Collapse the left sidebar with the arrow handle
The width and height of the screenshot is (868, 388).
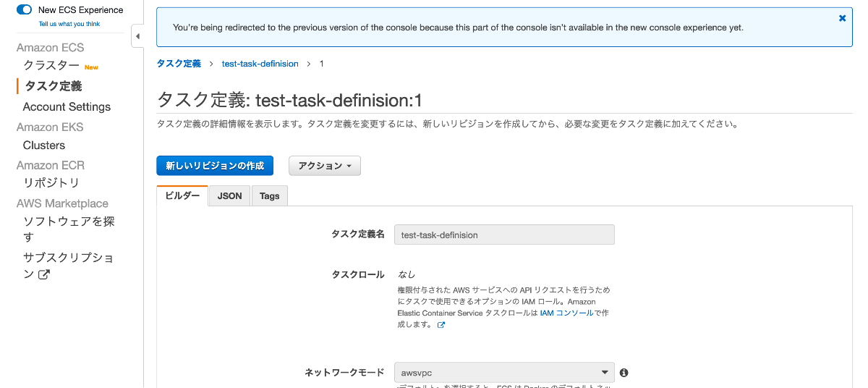coord(137,36)
